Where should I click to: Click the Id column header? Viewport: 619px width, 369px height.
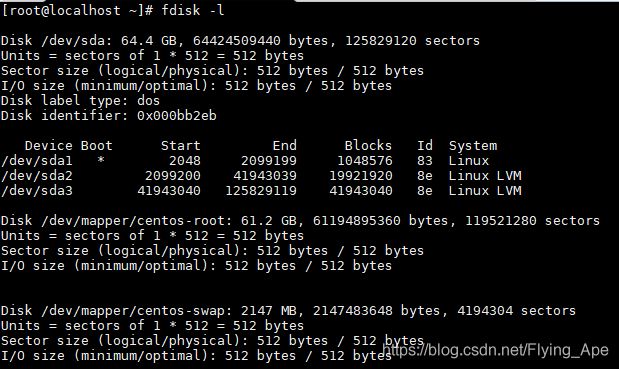point(425,146)
